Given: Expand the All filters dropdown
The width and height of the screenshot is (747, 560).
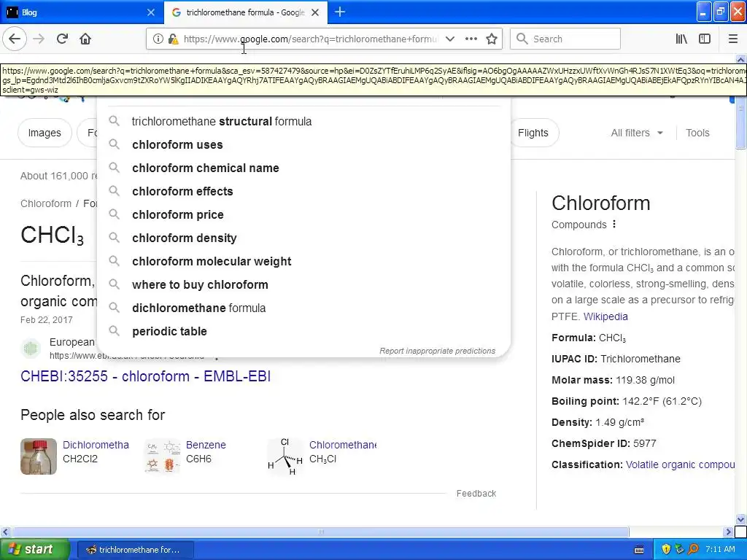Looking at the screenshot, I should coord(637,133).
